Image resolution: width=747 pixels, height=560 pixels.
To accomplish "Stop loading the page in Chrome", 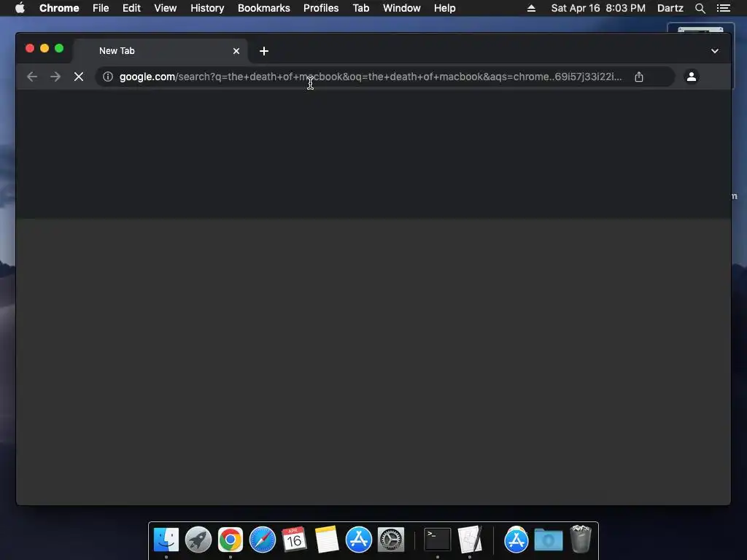I will tap(79, 77).
